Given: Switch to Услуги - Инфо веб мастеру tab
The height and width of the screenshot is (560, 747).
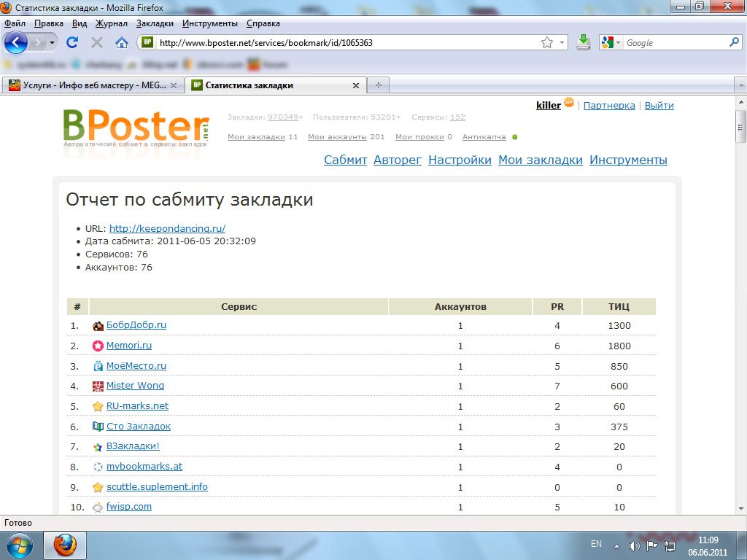Looking at the screenshot, I should coord(93,85).
